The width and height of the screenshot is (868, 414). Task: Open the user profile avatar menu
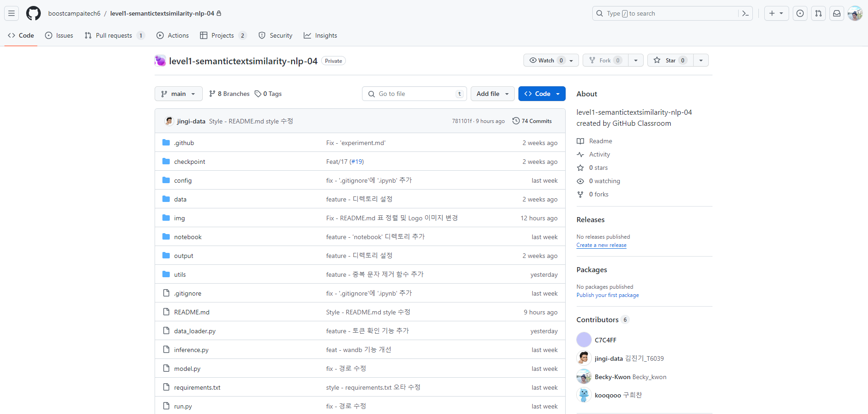coord(855,13)
